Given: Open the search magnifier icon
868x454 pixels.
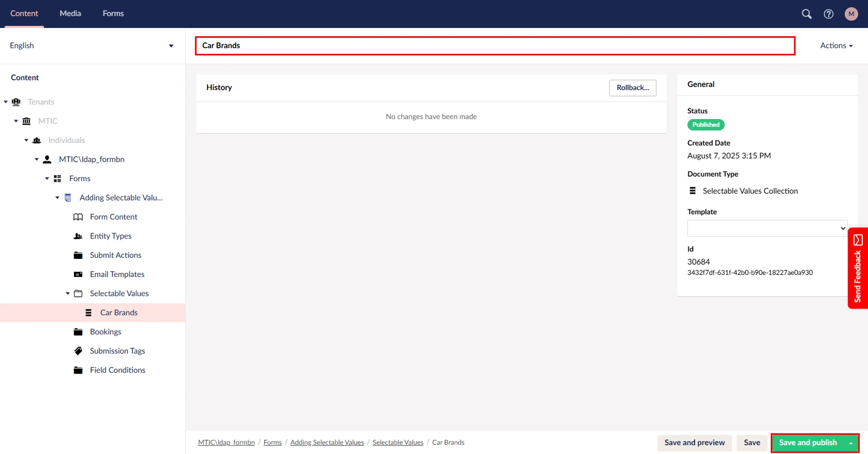Looking at the screenshot, I should (806, 14).
